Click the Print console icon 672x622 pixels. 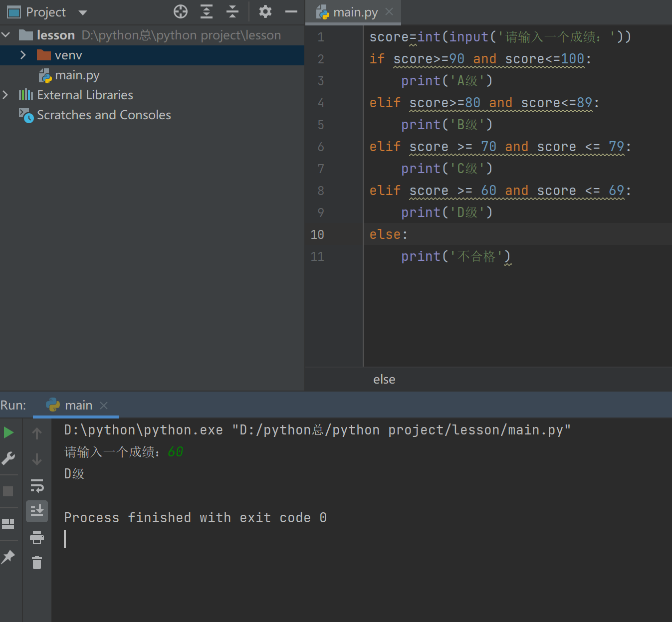[x=37, y=537]
